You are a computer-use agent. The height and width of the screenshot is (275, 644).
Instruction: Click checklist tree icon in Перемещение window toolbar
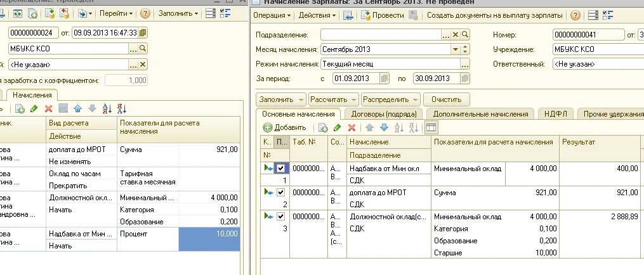225,13
